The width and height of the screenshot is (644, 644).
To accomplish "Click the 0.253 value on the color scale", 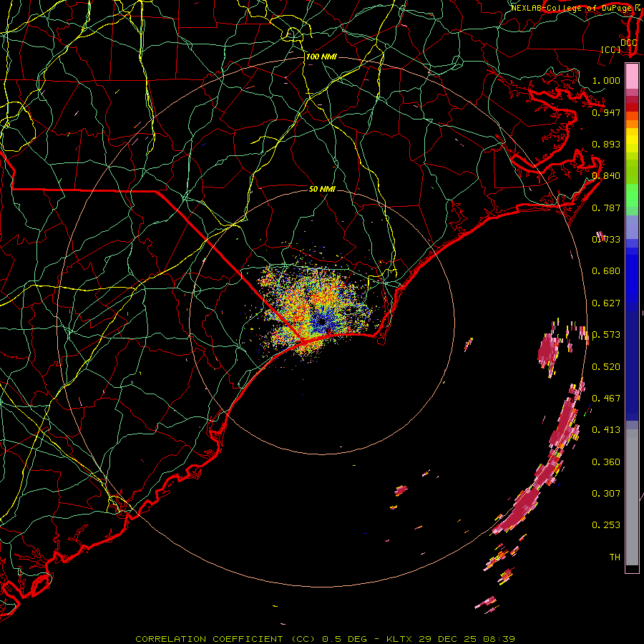I will (606, 525).
